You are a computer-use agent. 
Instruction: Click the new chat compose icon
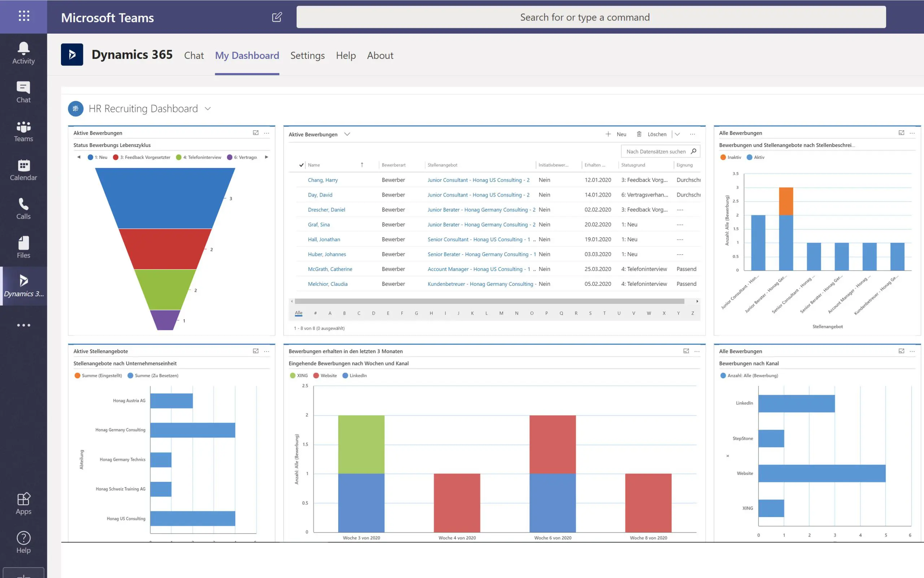tap(277, 17)
